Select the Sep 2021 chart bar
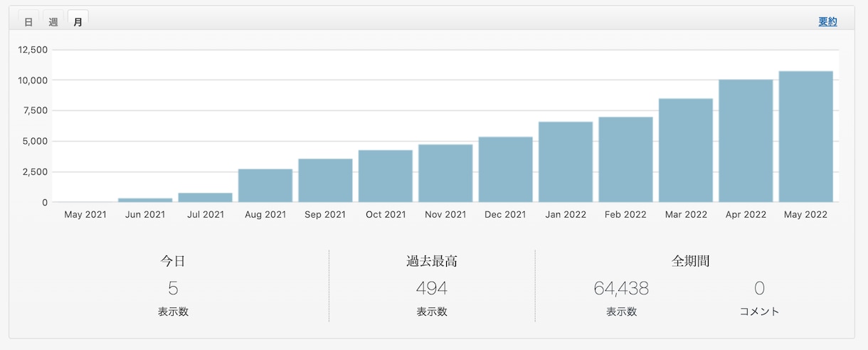The width and height of the screenshot is (868, 350). coord(325,180)
